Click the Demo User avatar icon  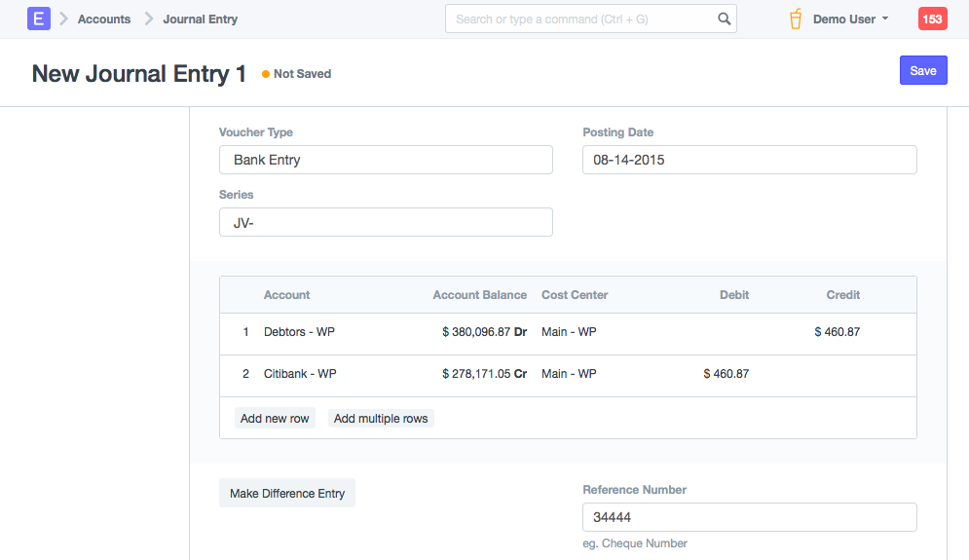[796, 19]
